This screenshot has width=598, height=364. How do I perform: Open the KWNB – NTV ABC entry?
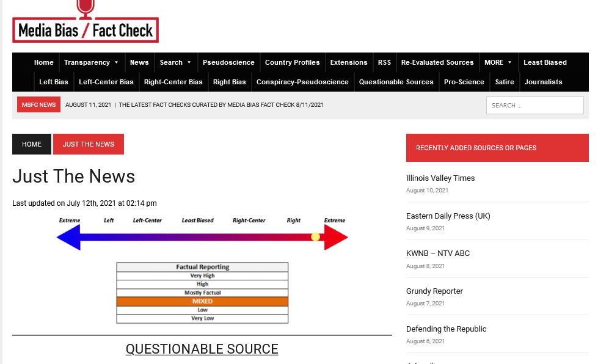438,253
